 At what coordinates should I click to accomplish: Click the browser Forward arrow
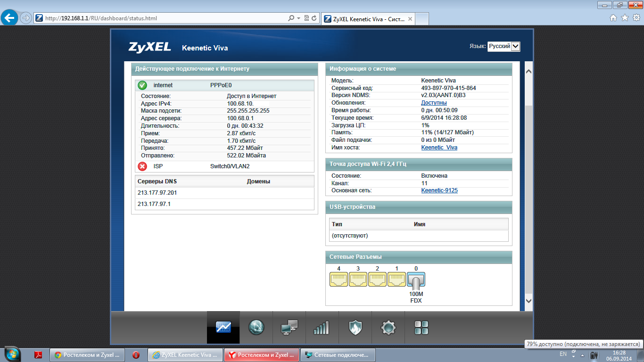26,18
